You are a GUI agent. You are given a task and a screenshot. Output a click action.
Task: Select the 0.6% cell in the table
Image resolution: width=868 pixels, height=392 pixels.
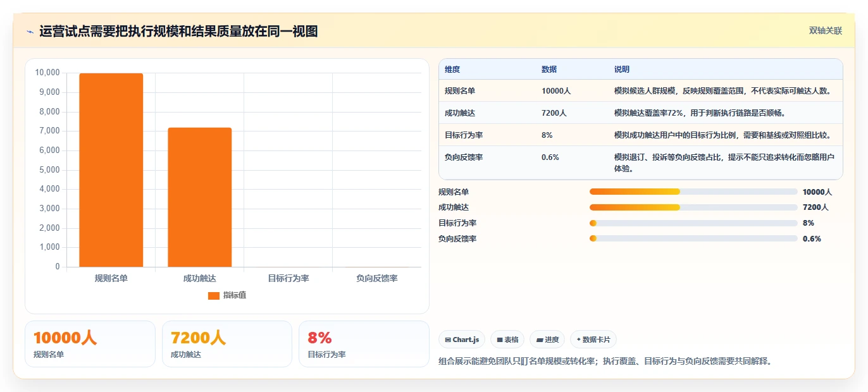550,157
